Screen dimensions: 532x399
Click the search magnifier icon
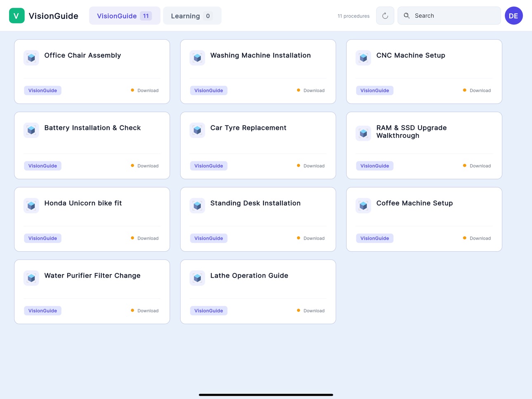click(x=407, y=16)
